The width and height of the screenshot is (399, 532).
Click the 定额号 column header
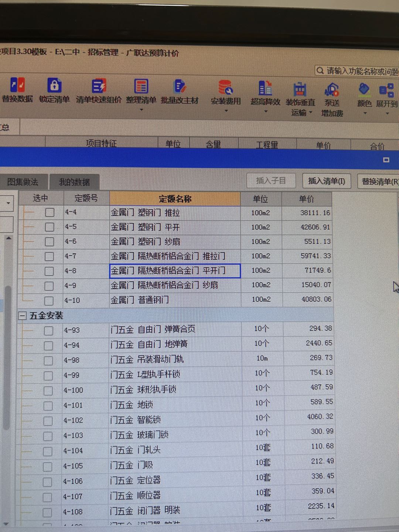(86, 198)
